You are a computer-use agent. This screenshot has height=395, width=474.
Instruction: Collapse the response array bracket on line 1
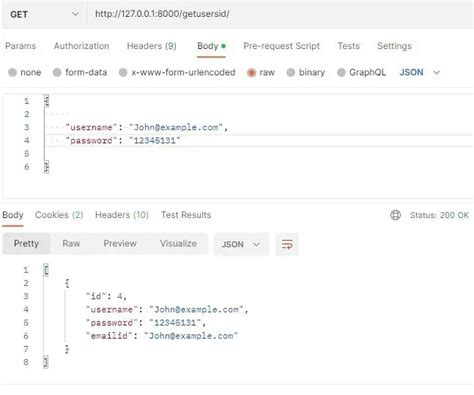pyautogui.click(x=46, y=270)
